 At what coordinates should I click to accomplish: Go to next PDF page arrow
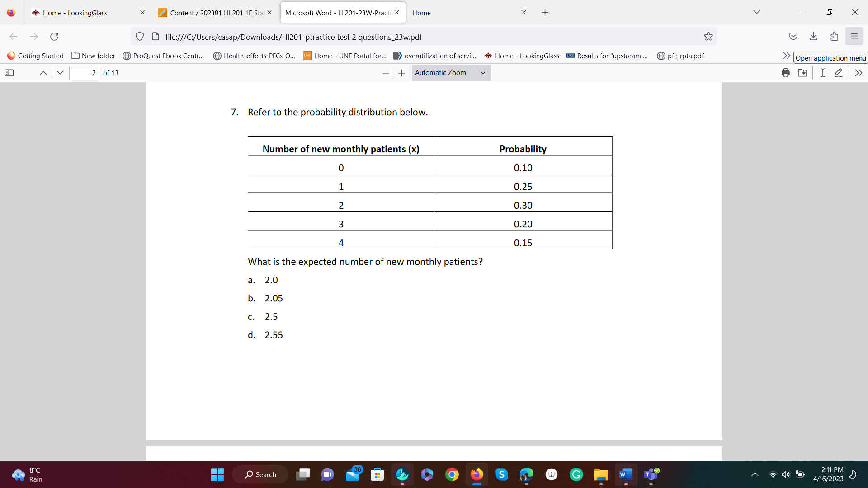(x=60, y=73)
